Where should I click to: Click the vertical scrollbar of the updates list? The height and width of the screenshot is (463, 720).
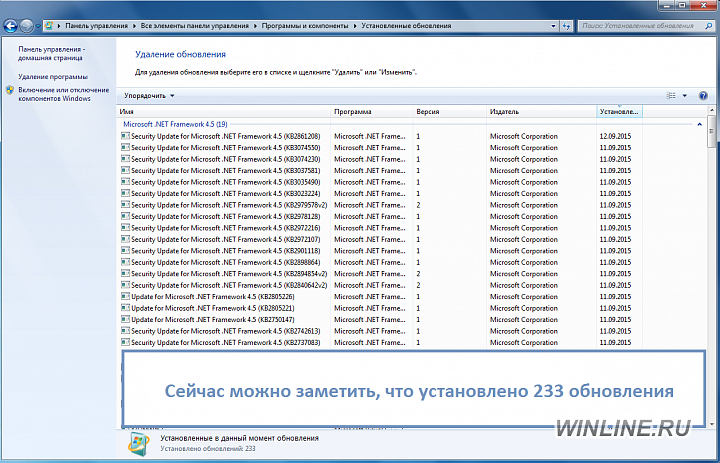pyautogui.click(x=712, y=250)
